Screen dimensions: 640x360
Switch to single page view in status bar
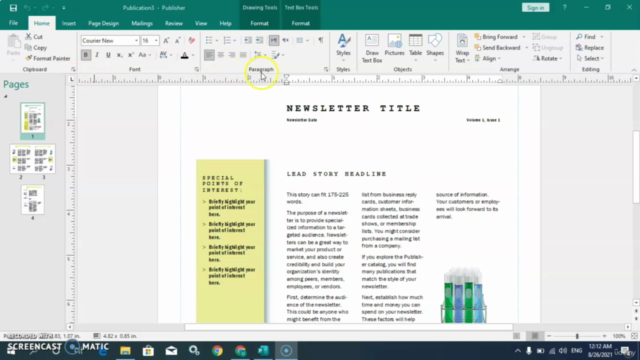pyautogui.click(x=517, y=336)
